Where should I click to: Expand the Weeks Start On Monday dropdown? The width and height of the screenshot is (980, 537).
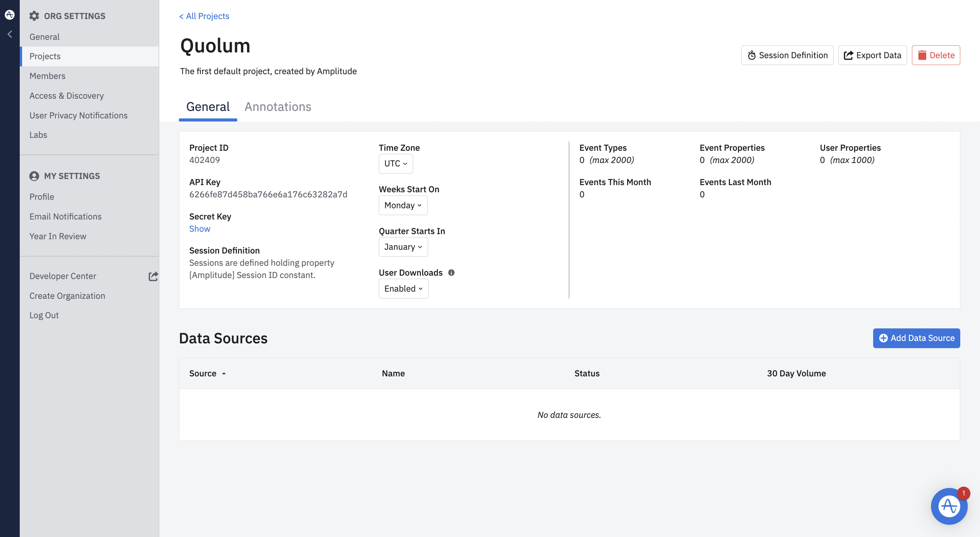coord(403,206)
